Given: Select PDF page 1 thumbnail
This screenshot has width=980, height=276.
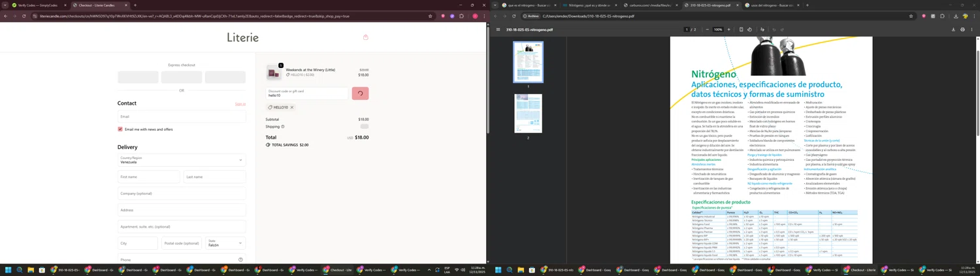Looking at the screenshot, I should [528, 62].
